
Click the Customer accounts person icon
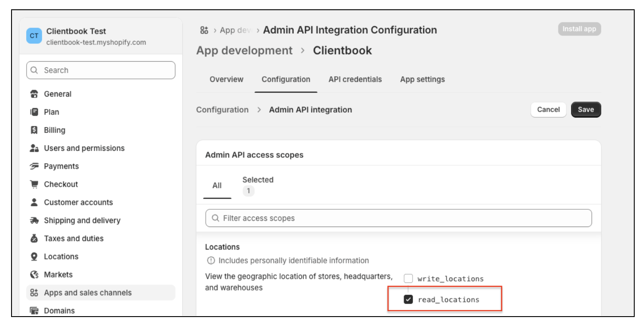34,203
